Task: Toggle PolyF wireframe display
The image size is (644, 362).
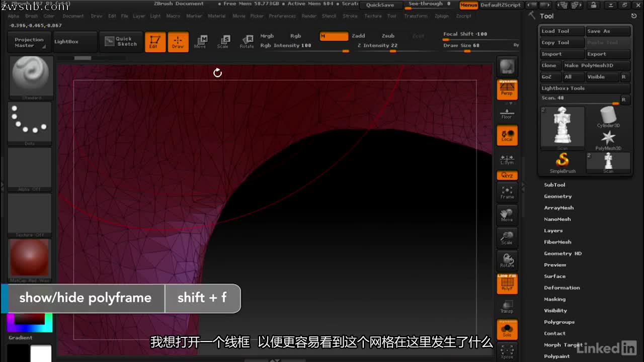Action: 507,283
